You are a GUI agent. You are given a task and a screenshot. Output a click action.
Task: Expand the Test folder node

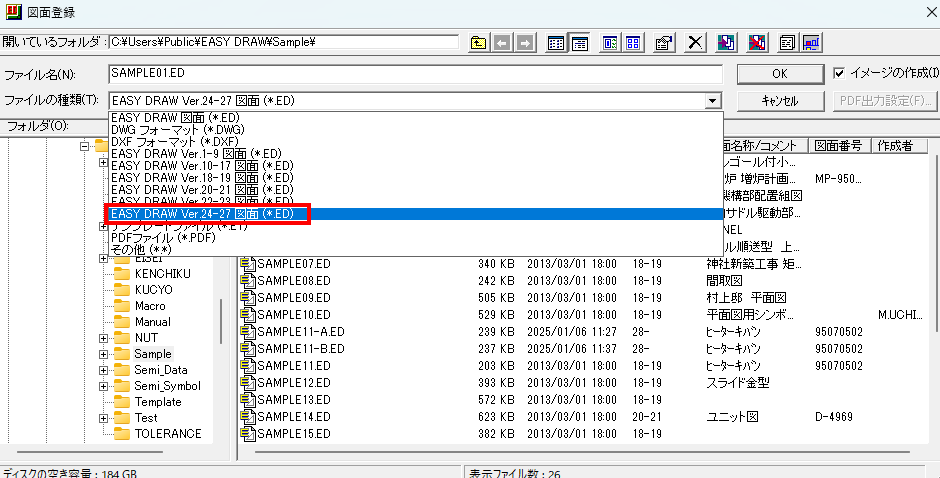point(104,418)
